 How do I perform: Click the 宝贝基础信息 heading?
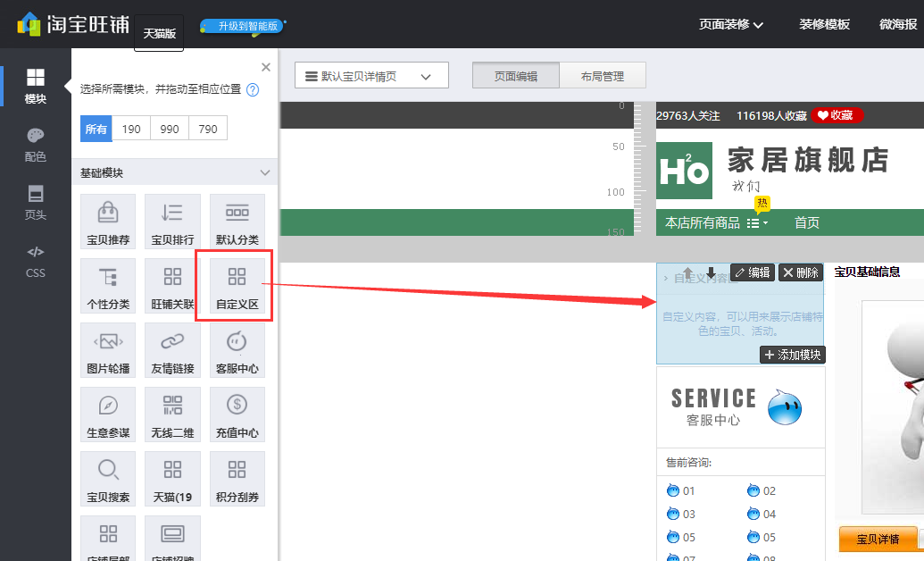[867, 272]
